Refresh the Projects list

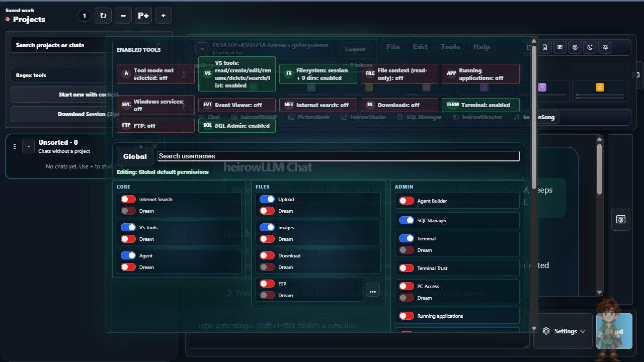coord(103,16)
